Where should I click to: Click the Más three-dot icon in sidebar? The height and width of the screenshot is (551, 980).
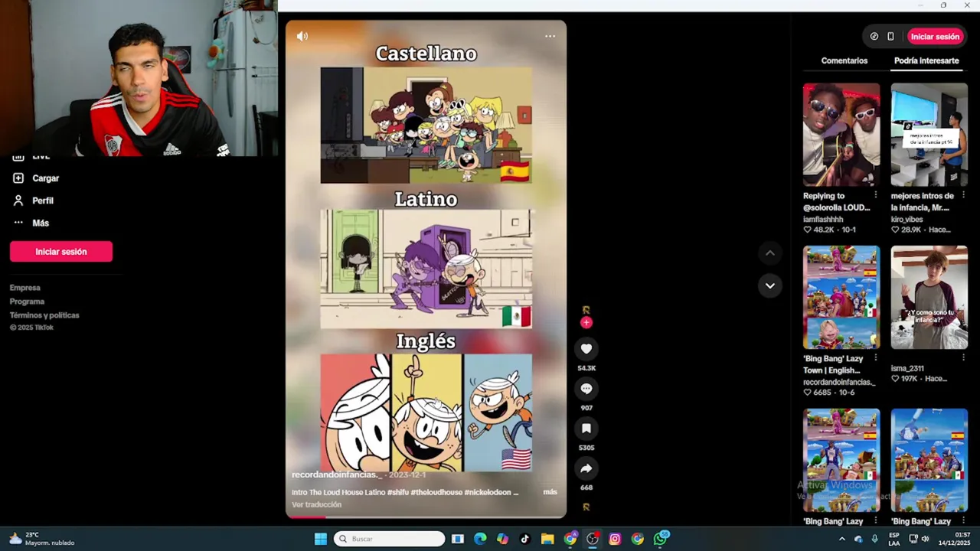pos(18,223)
